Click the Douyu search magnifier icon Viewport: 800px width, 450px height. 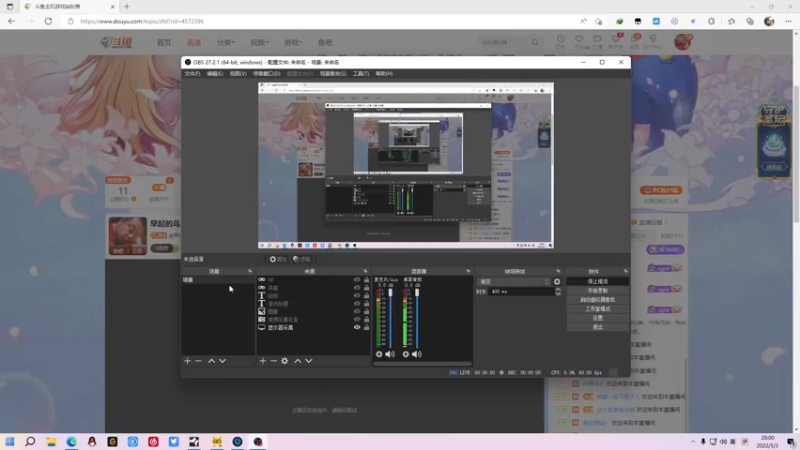(x=535, y=42)
